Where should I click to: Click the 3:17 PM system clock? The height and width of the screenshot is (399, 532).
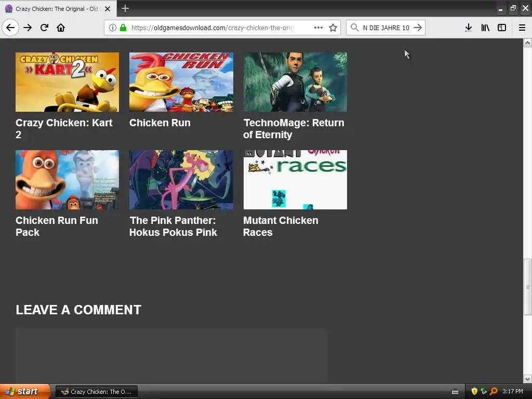point(513,392)
